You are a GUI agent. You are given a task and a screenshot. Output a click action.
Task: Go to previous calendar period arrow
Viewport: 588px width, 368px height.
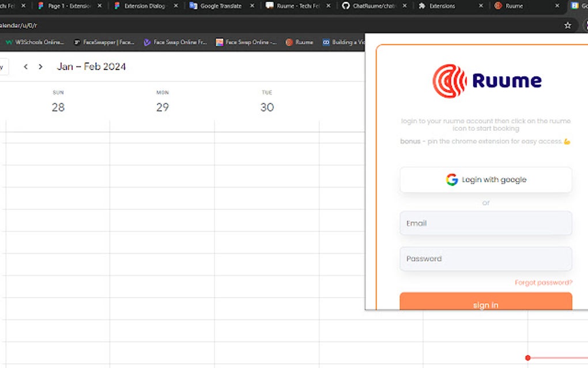click(x=25, y=67)
